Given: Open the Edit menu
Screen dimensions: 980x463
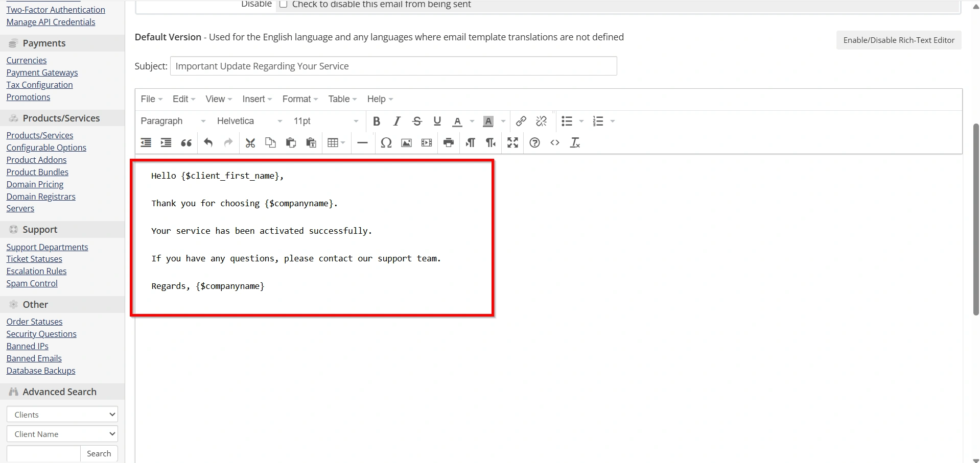Looking at the screenshot, I should coord(184,99).
